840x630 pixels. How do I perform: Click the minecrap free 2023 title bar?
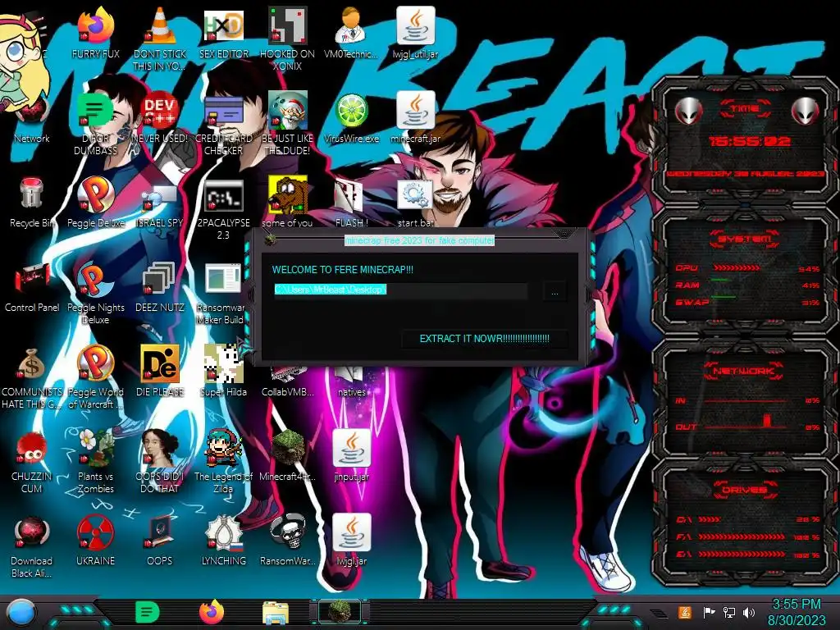(419, 240)
